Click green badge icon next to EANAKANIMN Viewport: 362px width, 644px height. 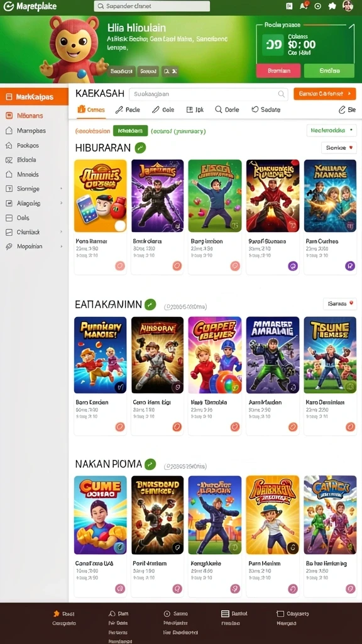[150, 304]
